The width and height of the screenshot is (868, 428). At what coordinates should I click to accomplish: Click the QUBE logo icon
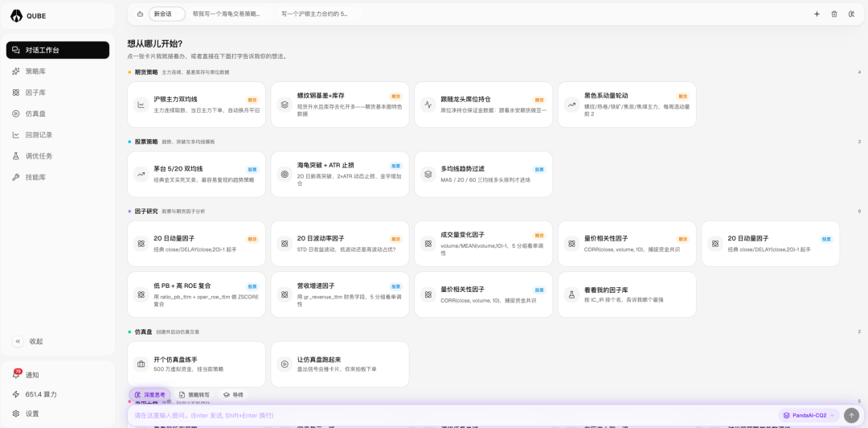[17, 16]
